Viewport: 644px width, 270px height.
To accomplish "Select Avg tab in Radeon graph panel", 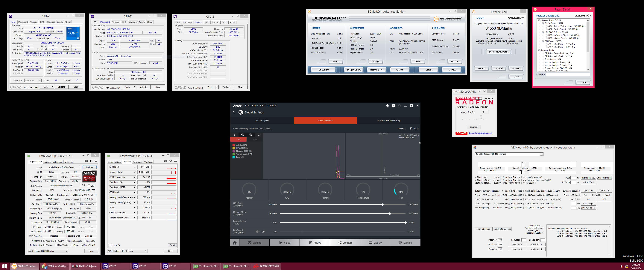I will pyautogui.click(x=255, y=139).
